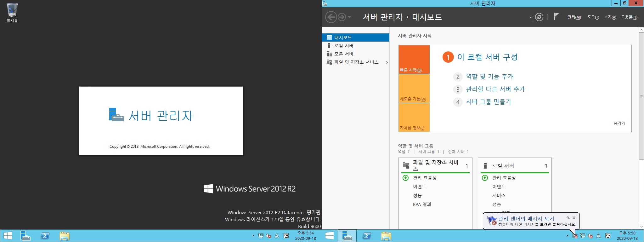Image resolution: width=644 pixels, height=242 pixels.
Task: Click muted volume icon on 5:54 taskbar
Action: [x=268, y=236]
